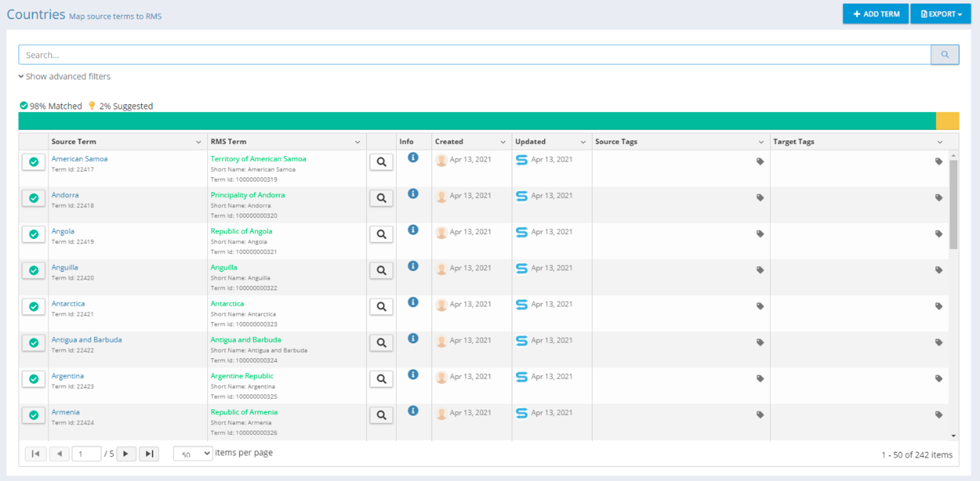Open the Export dropdown menu
The image size is (980, 481).
941,14
